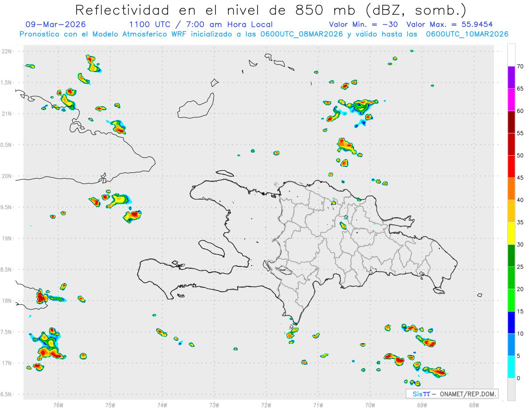Pick the purple 65-70 dBZ color band
Viewport: 532px width, 411px height.
point(511,78)
